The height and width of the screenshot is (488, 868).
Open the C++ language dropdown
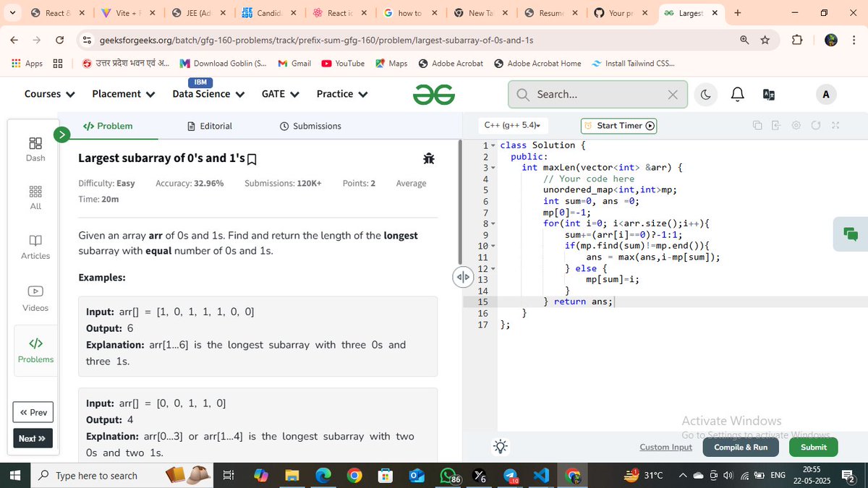point(512,125)
